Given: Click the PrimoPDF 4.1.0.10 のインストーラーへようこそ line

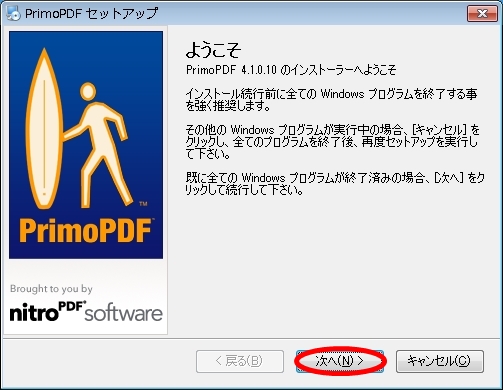Looking at the screenshot, I should tap(291, 70).
